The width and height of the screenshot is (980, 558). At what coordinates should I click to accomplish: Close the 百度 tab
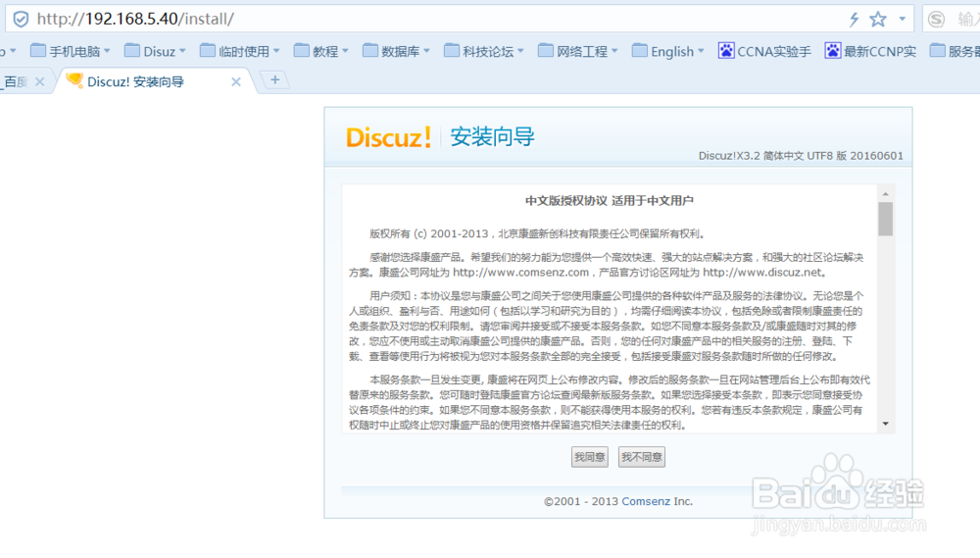(40, 82)
